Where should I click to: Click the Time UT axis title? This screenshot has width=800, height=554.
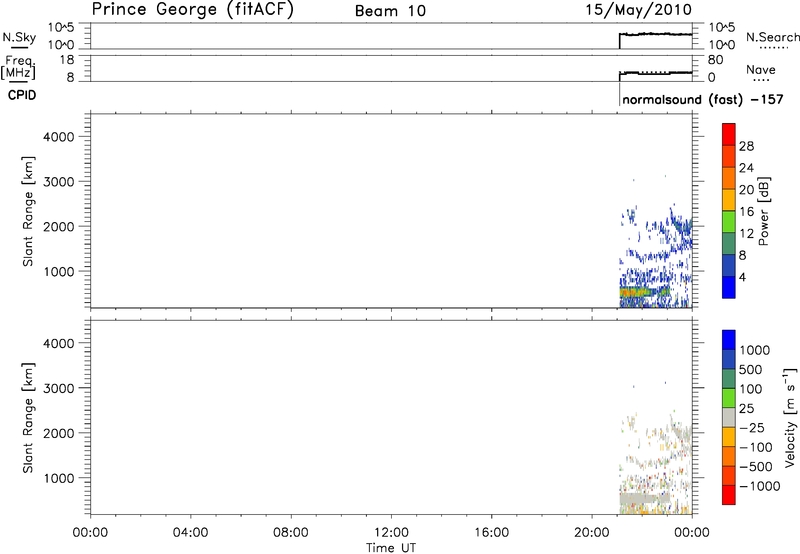coord(391,548)
